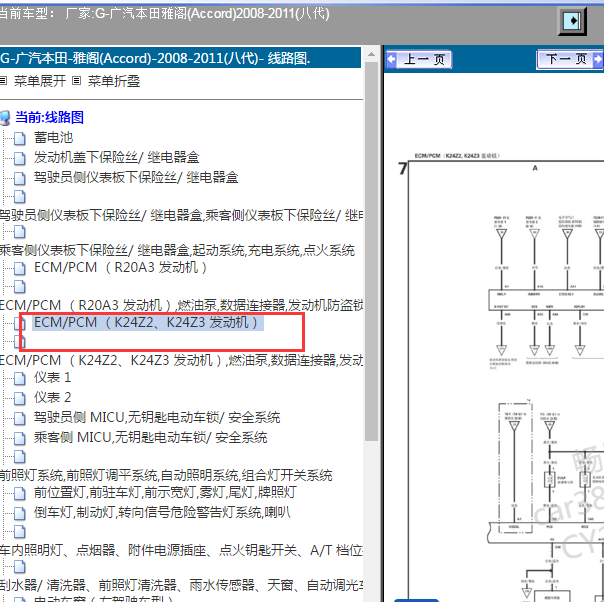Click page icon beside 前位置灯,前驻车灯
This screenshot has height=602, width=604.
(x=20, y=493)
